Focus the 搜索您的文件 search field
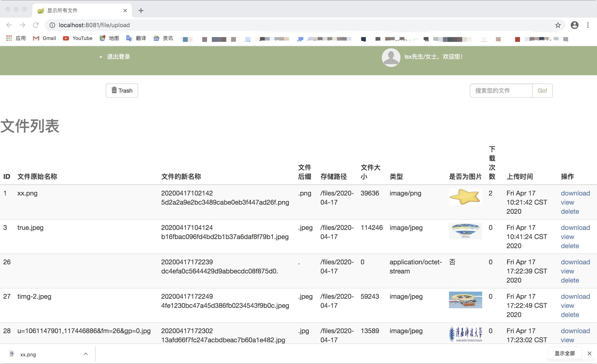Screen dimensions: 597x364 pyautogui.click(x=501, y=90)
